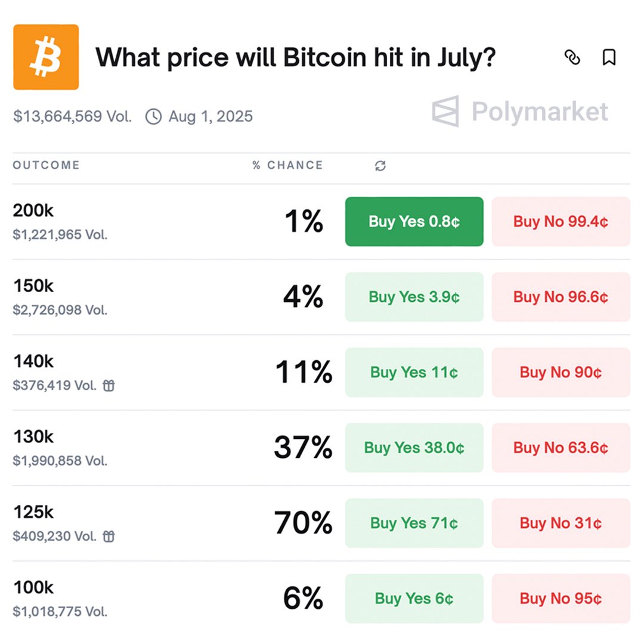
Task: Click the Polymarket logo
Action: click(520, 112)
